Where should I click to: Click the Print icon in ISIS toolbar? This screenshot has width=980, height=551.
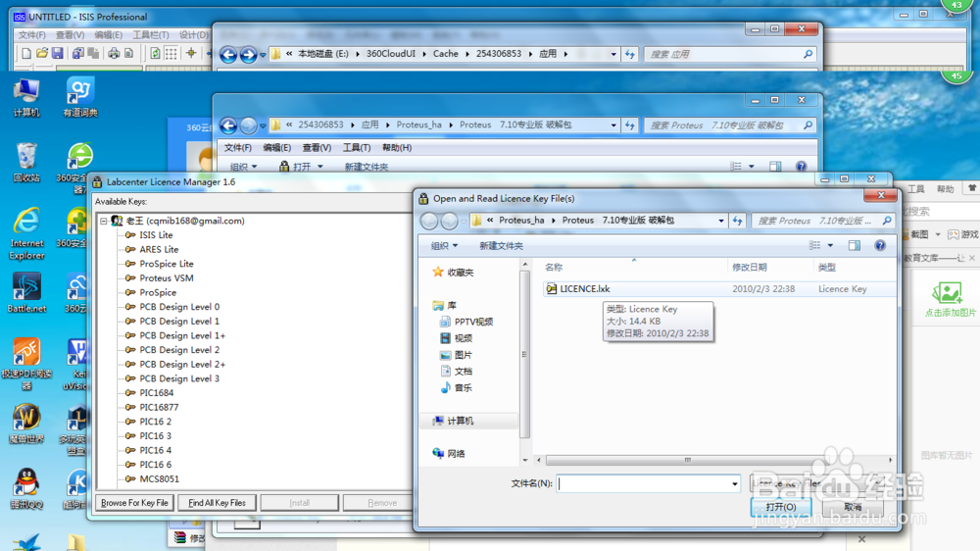113,54
